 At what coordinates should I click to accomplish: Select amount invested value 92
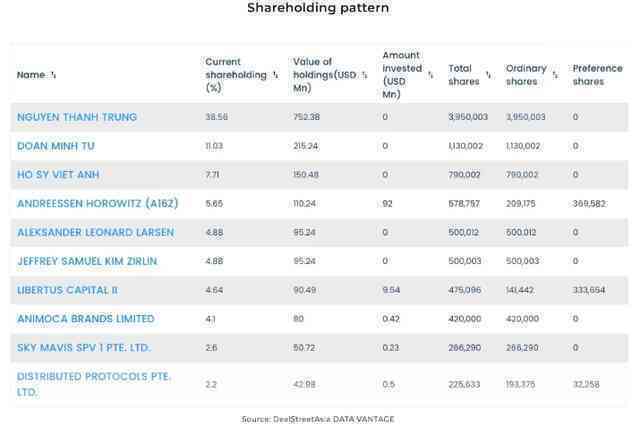point(387,204)
